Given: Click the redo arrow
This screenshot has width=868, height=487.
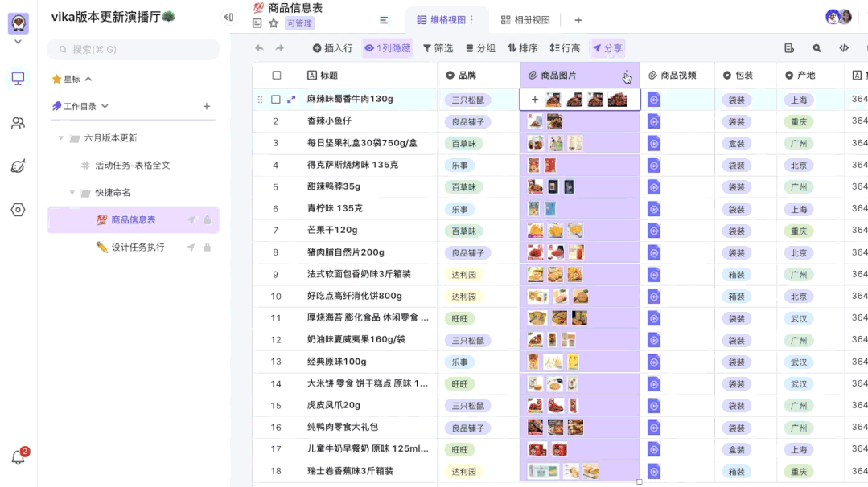Looking at the screenshot, I should pos(280,48).
